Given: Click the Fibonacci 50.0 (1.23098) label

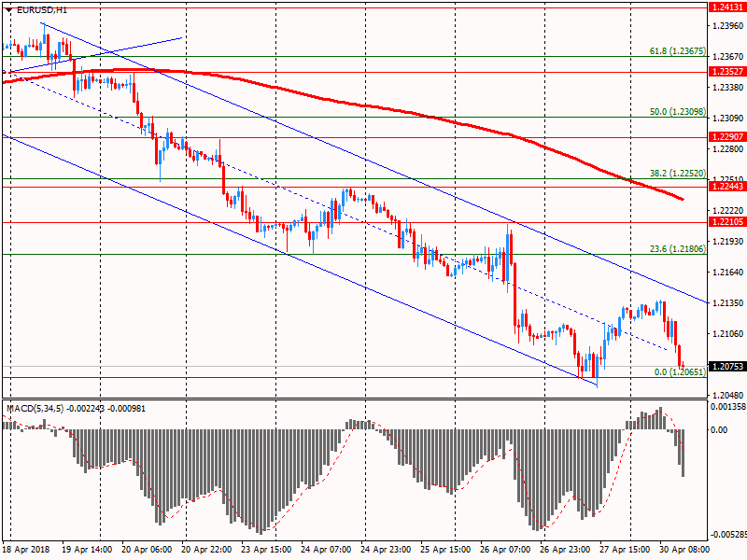Looking at the screenshot, I should [x=678, y=112].
